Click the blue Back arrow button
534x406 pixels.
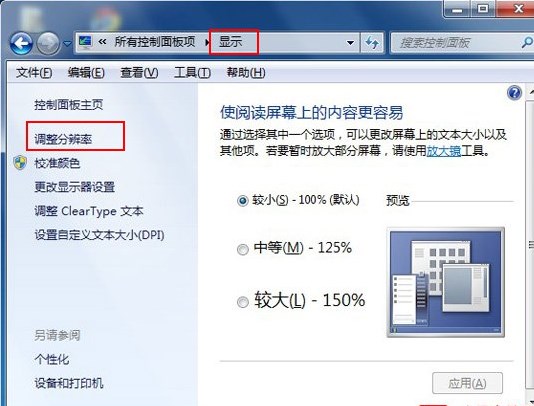pos(21,43)
